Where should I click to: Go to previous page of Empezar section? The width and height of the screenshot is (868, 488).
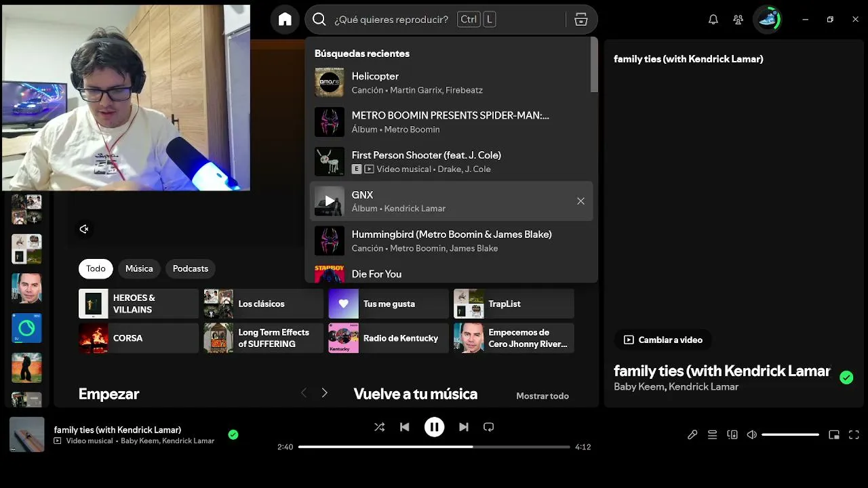[304, 393]
